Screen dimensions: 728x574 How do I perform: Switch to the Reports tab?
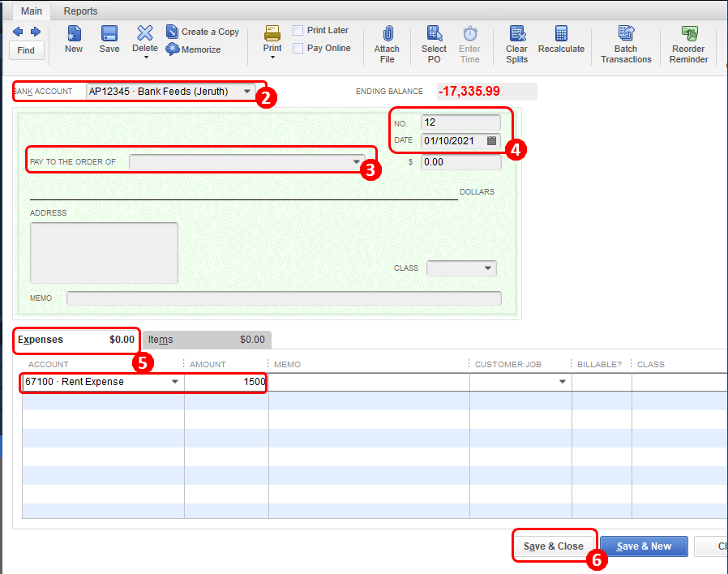pyautogui.click(x=80, y=11)
